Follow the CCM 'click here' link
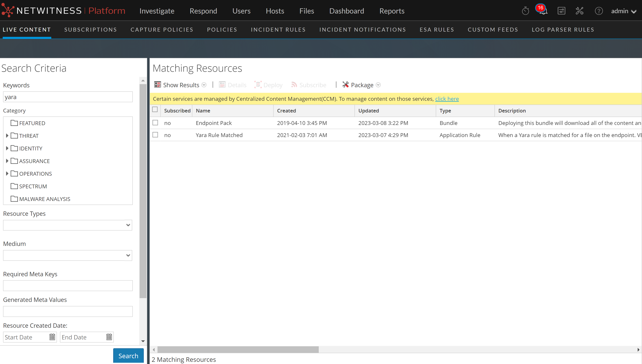642x364 pixels. 447,99
